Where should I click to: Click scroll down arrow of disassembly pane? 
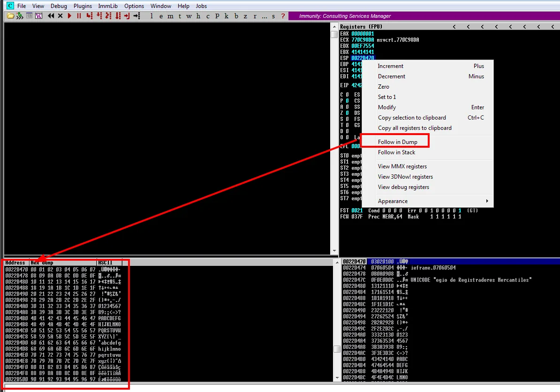(x=334, y=251)
